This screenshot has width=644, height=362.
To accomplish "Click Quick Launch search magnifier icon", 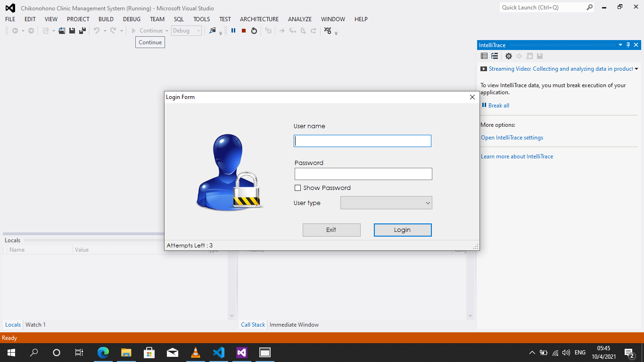I will pyautogui.click(x=589, y=8).
